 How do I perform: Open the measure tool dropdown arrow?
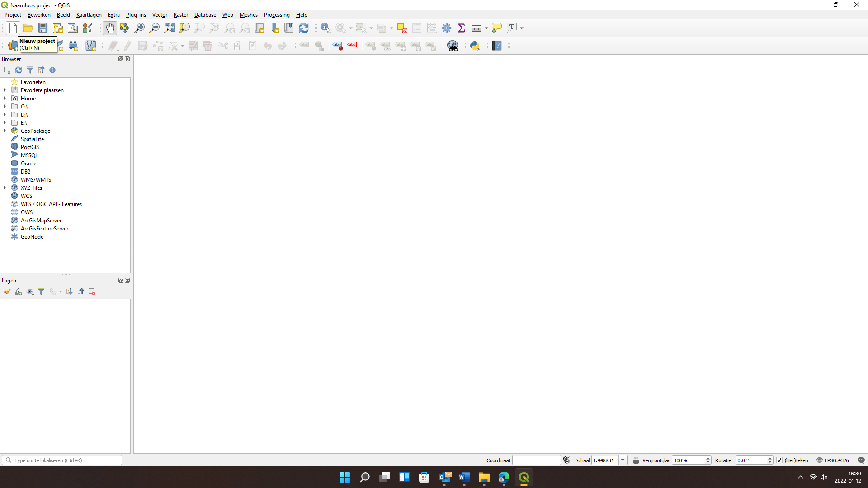pyautogui.click(x=486, y=28)
